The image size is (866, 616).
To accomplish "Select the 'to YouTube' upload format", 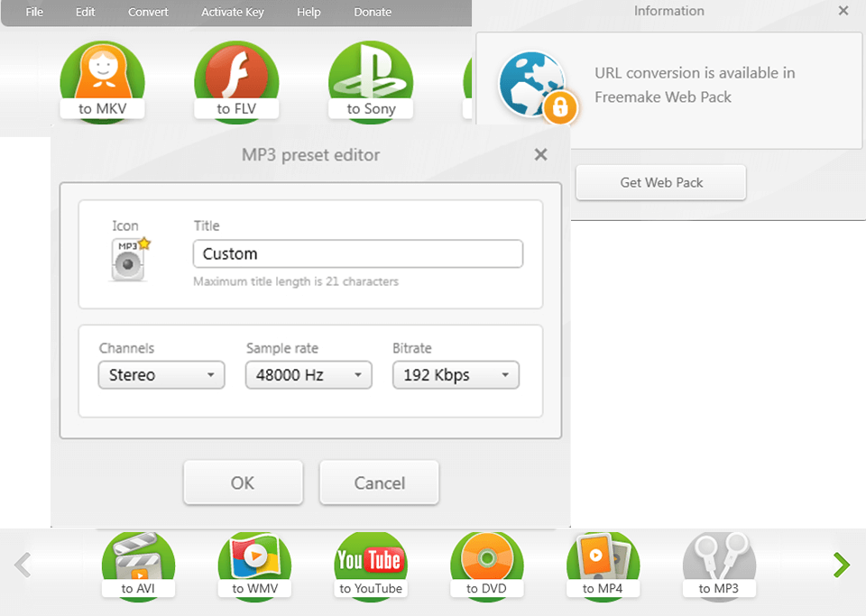I will 370,564.
